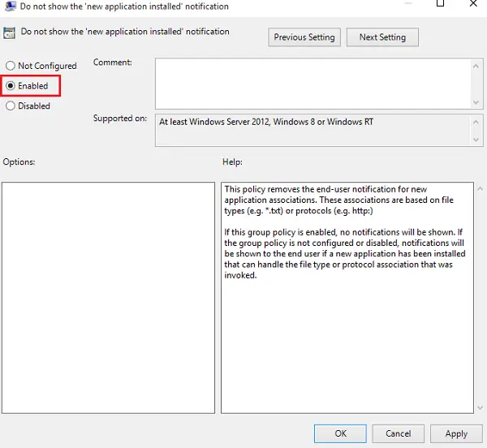Click the 'Comment:' label
The height and width of the screenshot is (448, 487).
coord(113,62)
